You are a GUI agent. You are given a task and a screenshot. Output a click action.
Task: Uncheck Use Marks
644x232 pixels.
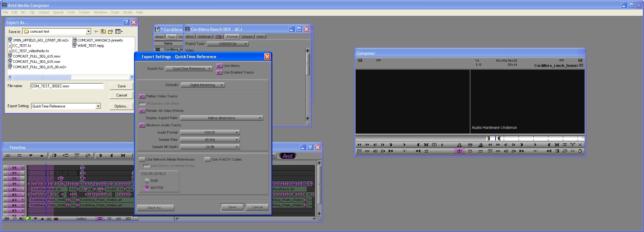(x=219, y=66)
